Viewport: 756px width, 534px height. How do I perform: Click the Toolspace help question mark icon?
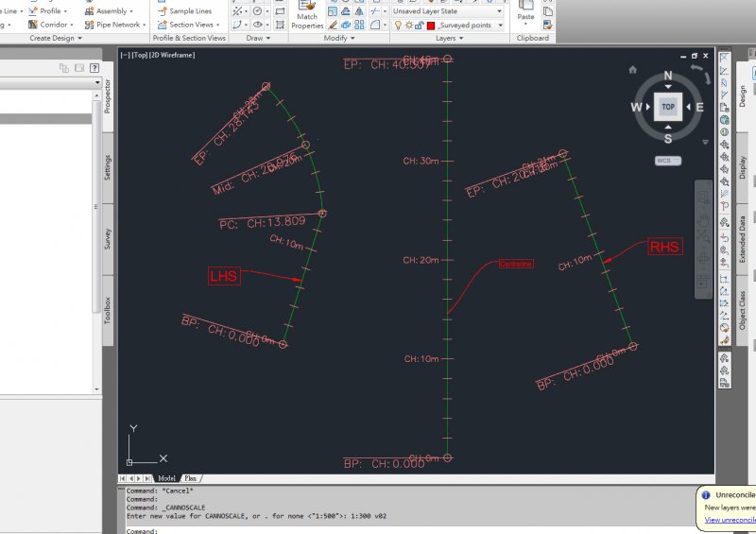coord(93,68)
